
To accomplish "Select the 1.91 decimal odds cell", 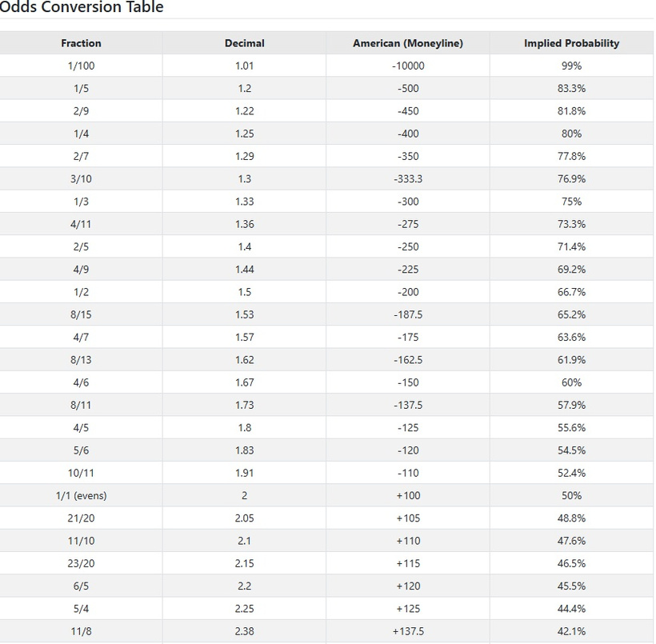I will (244, 473).
